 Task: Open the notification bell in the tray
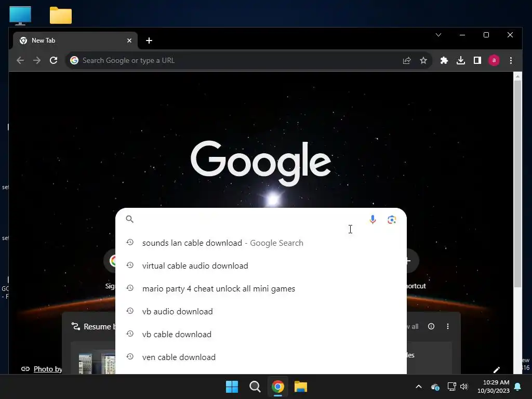point(517,387)
